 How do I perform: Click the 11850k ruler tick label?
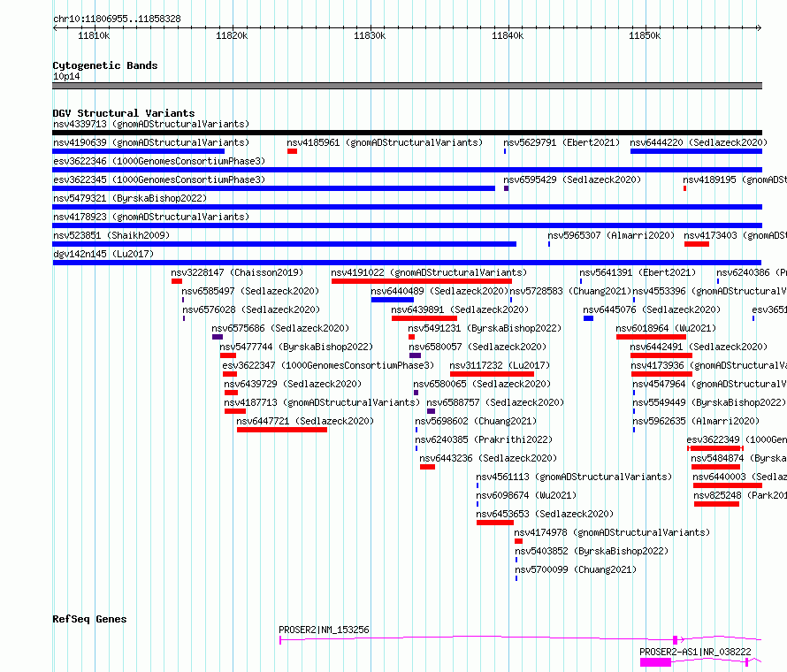pos(645,35)
